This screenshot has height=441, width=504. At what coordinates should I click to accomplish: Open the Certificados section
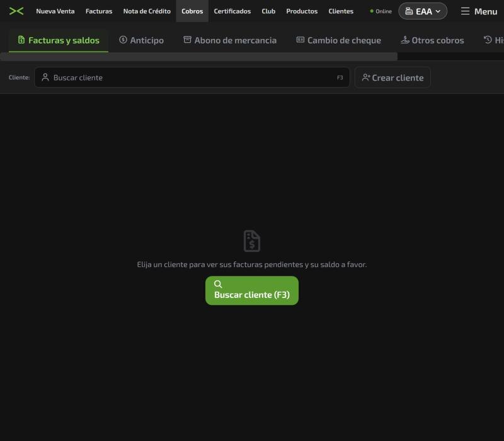pyautogui.click(x=232, y=11)
